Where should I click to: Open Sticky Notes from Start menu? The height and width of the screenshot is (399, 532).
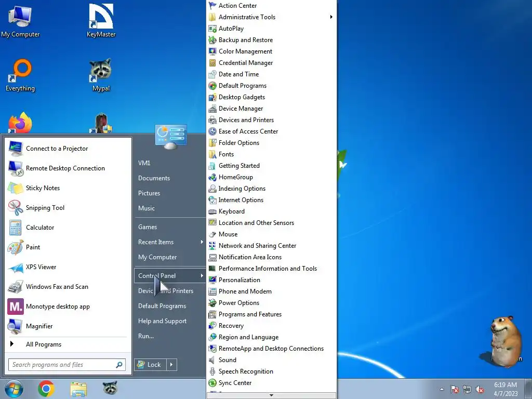pyautogui.click(x=68, y=188)
